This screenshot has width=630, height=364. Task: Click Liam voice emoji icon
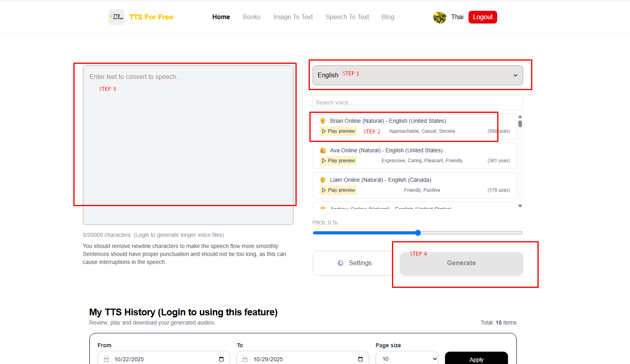point(323,180)
